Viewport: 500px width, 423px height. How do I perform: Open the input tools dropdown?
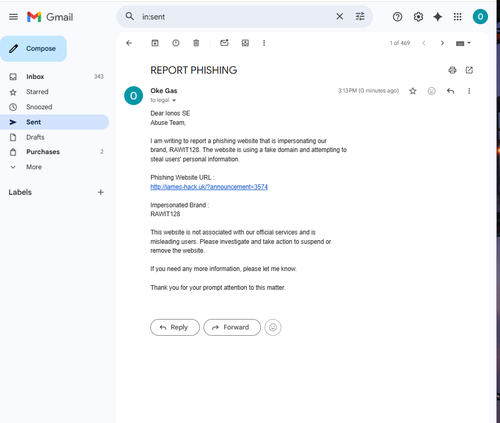pos(463,43)
